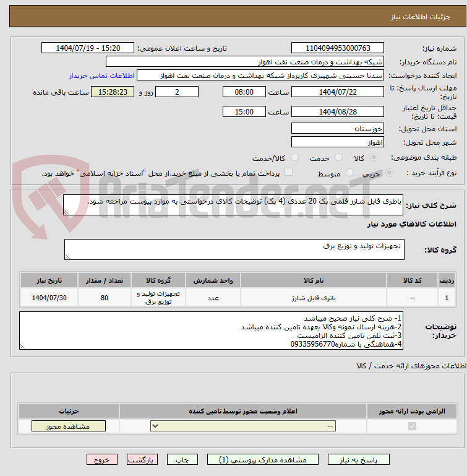This screenshot has width=467, height=476.
Task: Click the پاسخ به نیاز button
Action: (x=358, y=460)
